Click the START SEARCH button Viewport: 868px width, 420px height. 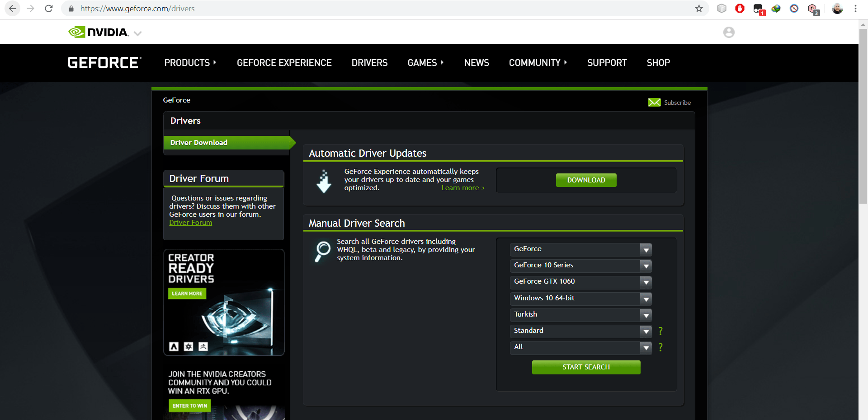[586, 367]
